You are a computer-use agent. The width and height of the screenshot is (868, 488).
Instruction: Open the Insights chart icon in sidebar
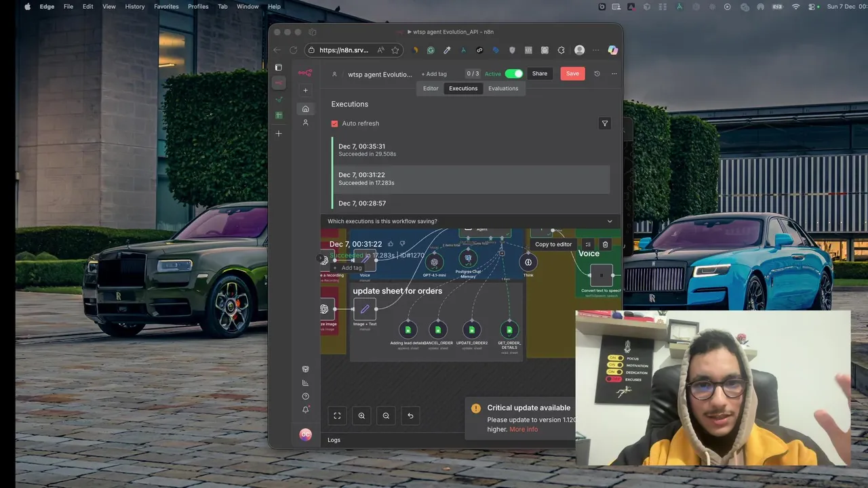tap(305, 383)
